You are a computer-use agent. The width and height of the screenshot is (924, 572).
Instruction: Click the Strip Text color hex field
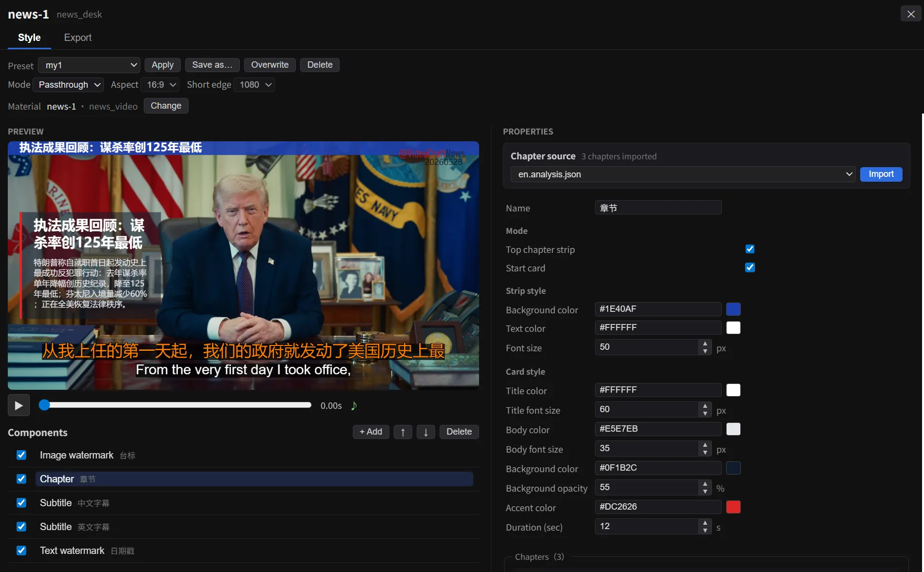click(658, 327)
